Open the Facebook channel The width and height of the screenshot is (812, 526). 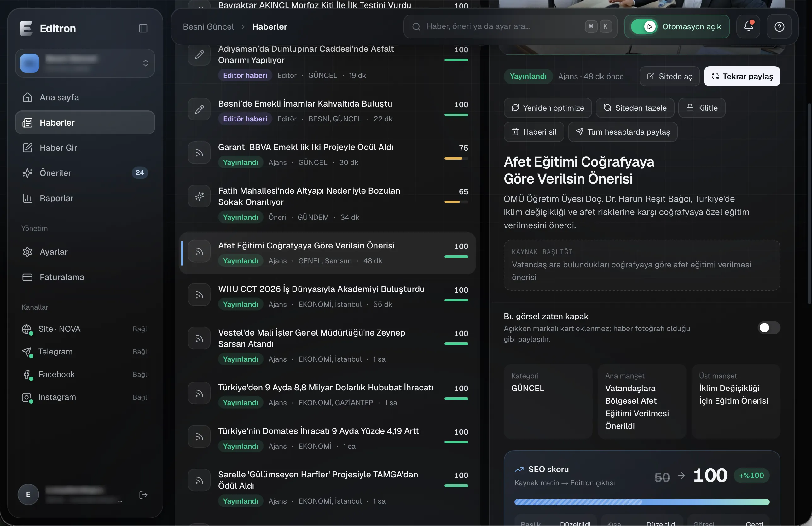(85, 374)
